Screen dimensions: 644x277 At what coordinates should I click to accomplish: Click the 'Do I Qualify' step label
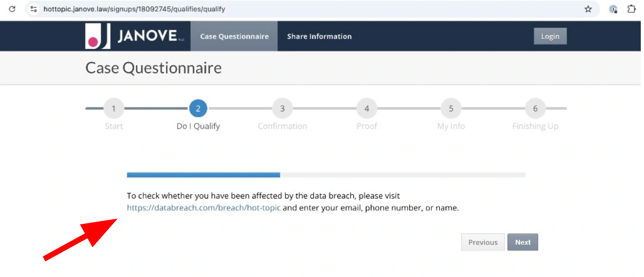198,126
